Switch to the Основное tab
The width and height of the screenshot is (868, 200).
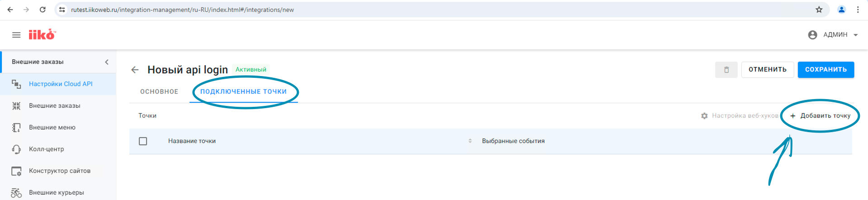coord(159,91)
